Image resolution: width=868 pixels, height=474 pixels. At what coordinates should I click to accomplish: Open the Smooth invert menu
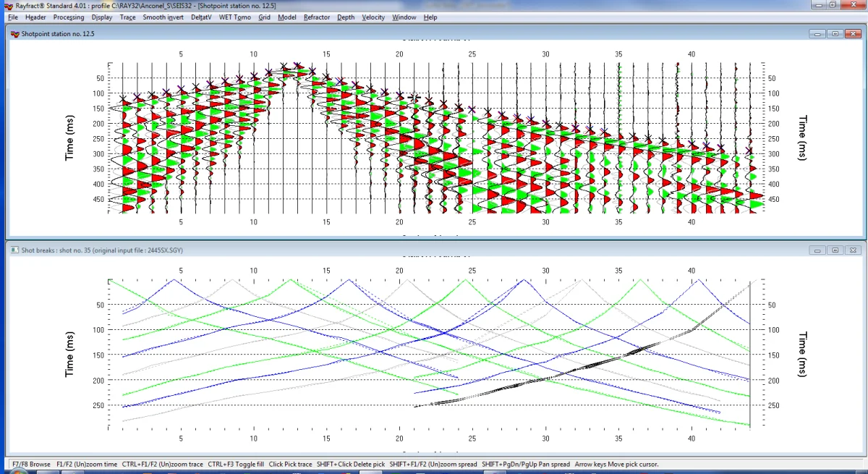[x=163, y=17]
